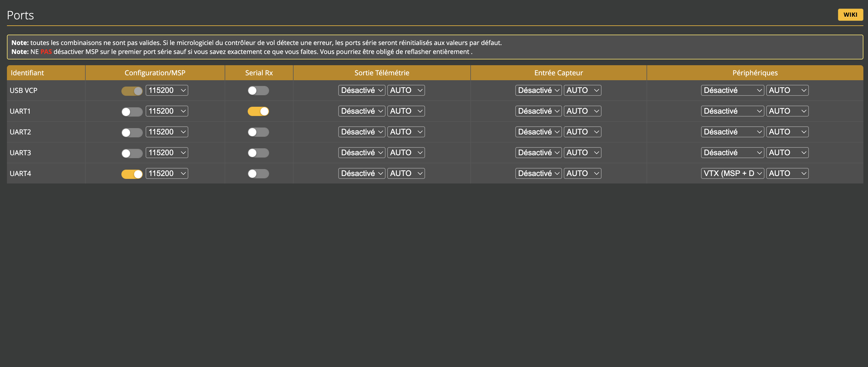Viewport: 868px width, 367px height.
Task: Open UART4 peripherals VTX (MSP + D dropdown
Action: (732, 173)
